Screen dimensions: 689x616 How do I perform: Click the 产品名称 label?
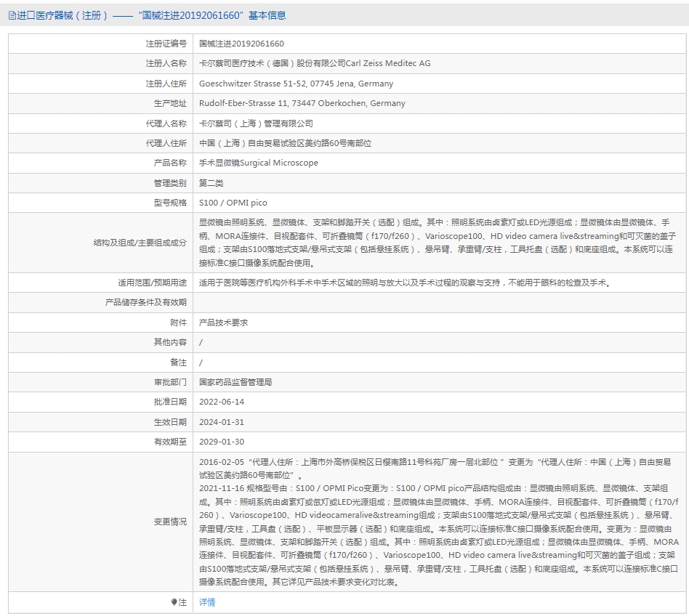[x=170, y=163]
